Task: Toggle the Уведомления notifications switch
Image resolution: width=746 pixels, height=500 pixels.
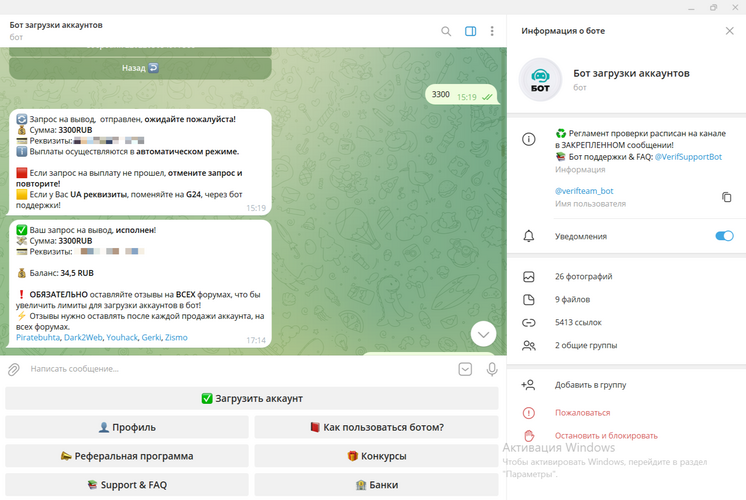Action: 724,236
